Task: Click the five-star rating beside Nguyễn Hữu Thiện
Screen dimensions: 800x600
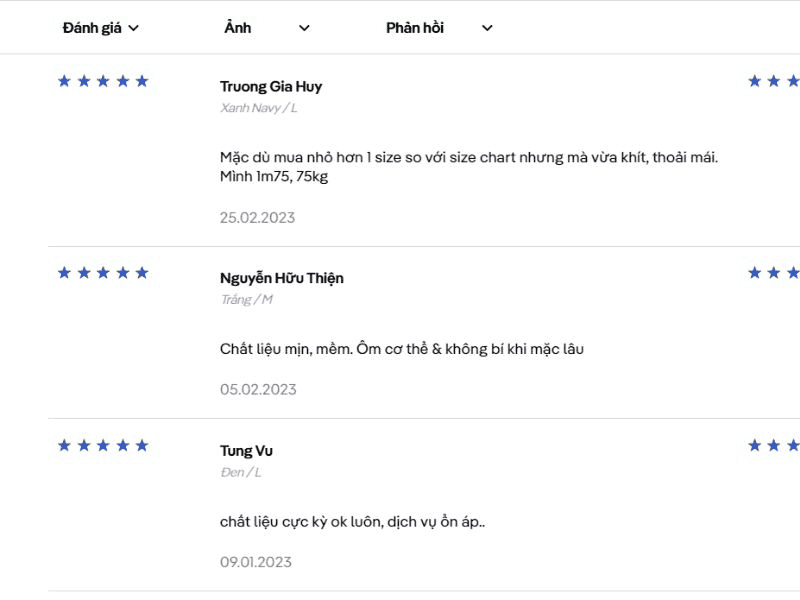Action: (103, 273)
